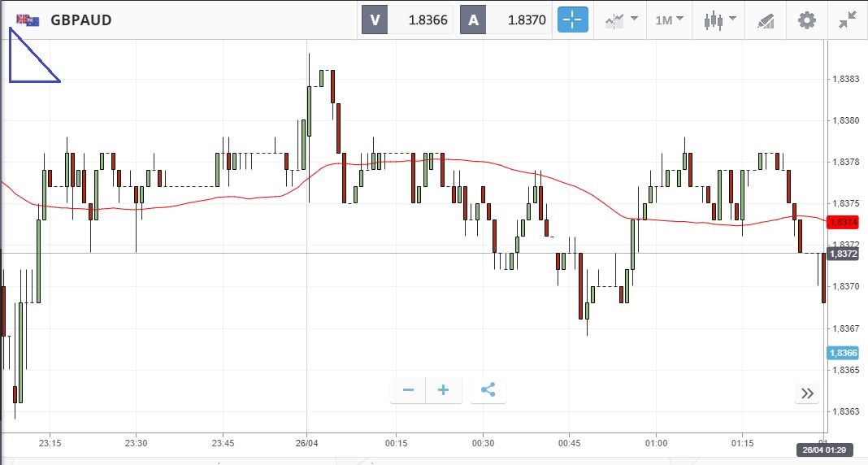Open the compare/indicators dropdown
The height and width of the screenshot is (465, 868).
(x=620, y=20)
